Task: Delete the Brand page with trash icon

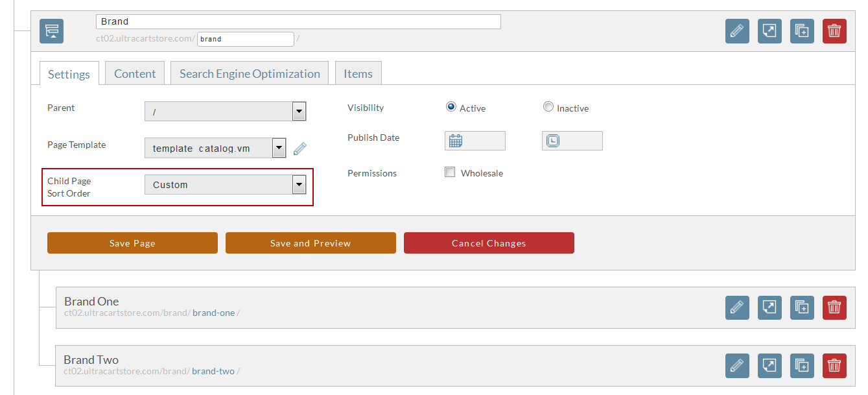Action: click(834, 31)
